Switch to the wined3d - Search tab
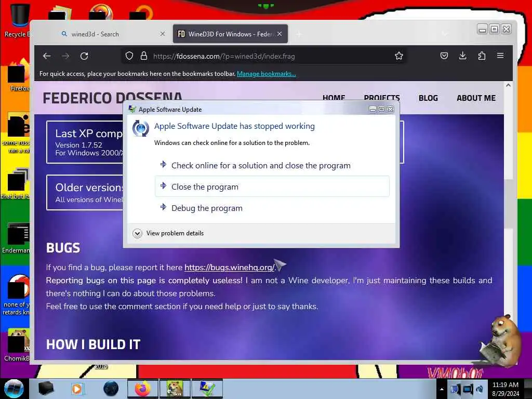 click(x=109, y=34)
